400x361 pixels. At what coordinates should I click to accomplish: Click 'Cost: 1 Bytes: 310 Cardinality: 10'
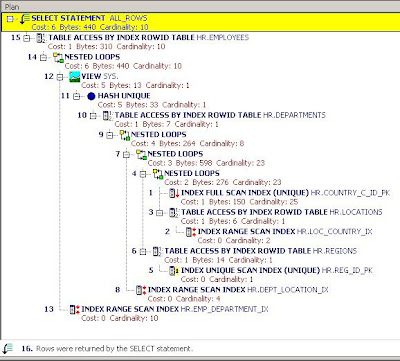click(x=107, y=46)
